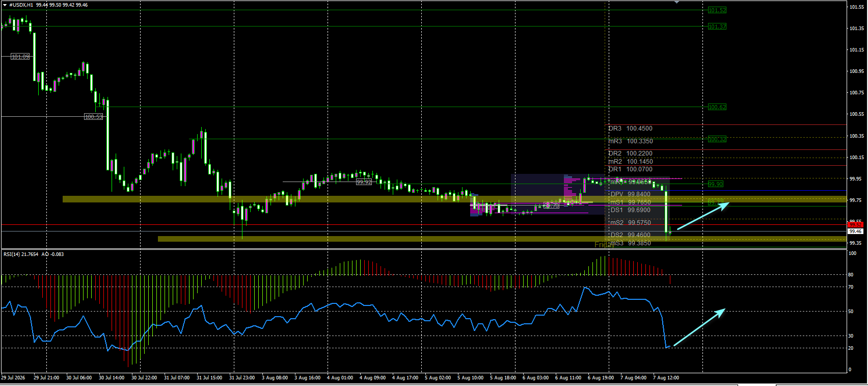
Task: Click the 30 level on the RSI scale
Action: point(851,336)
